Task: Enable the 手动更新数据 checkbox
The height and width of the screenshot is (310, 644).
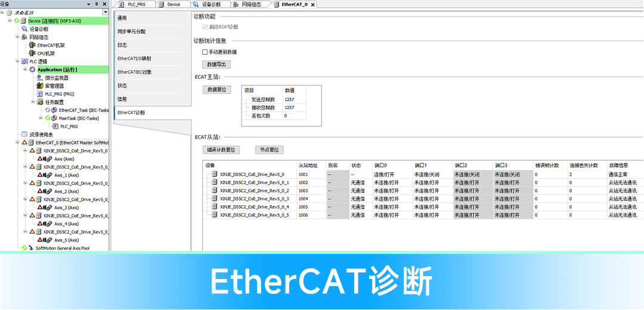Action: coord(205,52)
